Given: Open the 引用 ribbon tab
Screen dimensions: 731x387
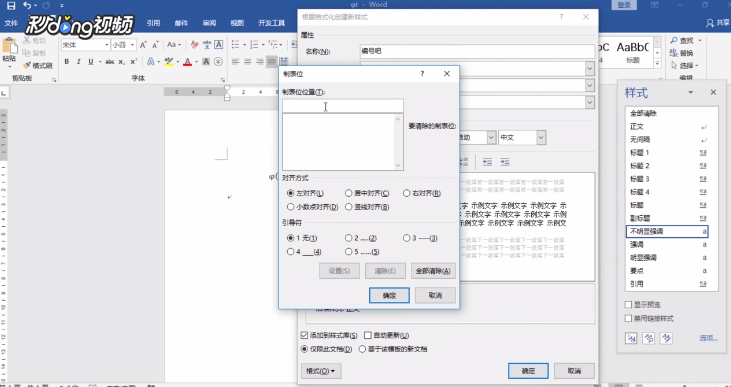Looking at the screenshot, I should (153, 23).
